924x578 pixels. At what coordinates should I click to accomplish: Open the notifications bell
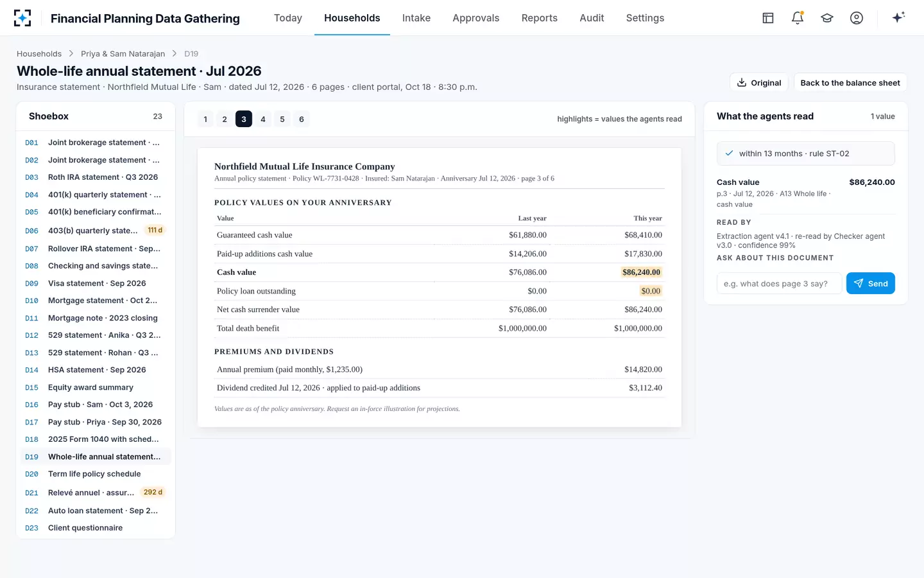[x=798, y=18]
